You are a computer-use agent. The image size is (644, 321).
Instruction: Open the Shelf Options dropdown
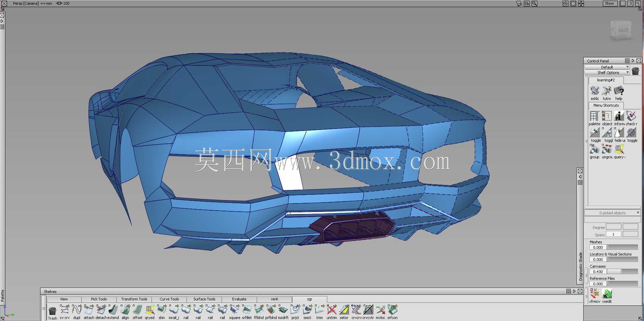(607, 73)
